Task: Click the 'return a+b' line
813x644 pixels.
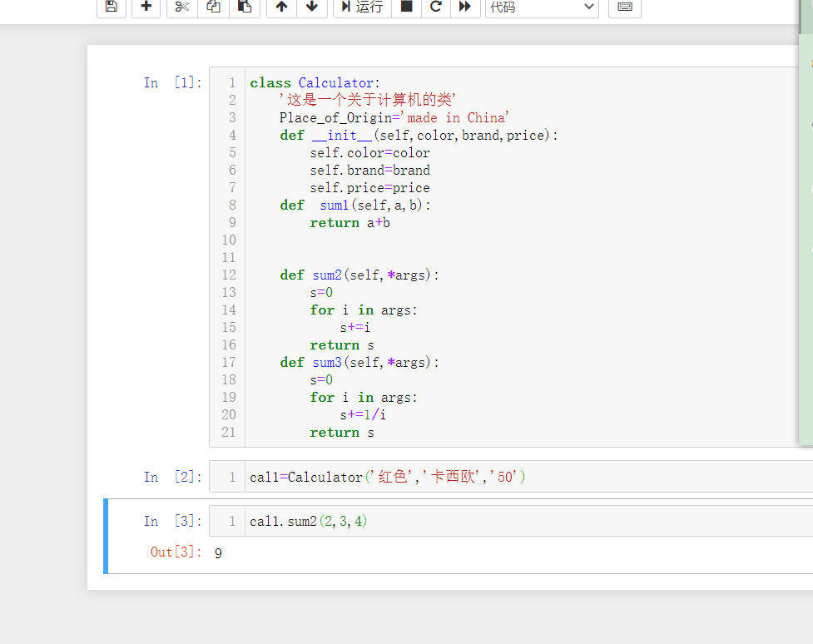Action: click(x=350, y=223)
